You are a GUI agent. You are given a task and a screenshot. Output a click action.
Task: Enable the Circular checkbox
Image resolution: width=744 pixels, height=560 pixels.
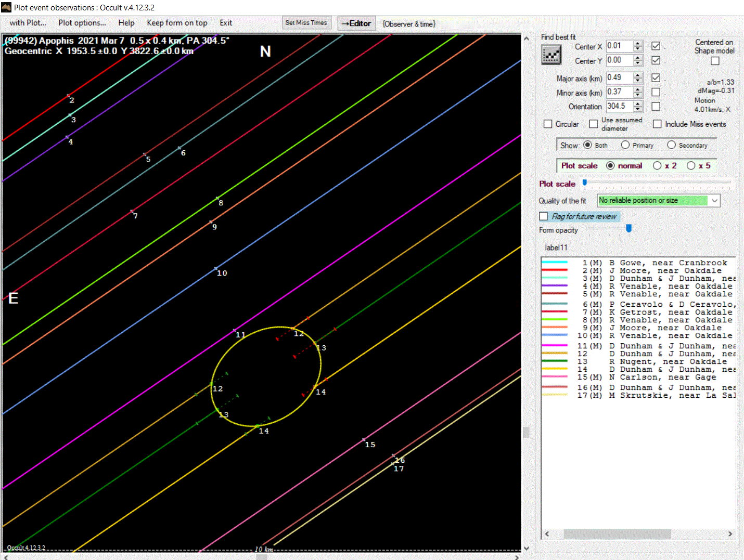548,124
